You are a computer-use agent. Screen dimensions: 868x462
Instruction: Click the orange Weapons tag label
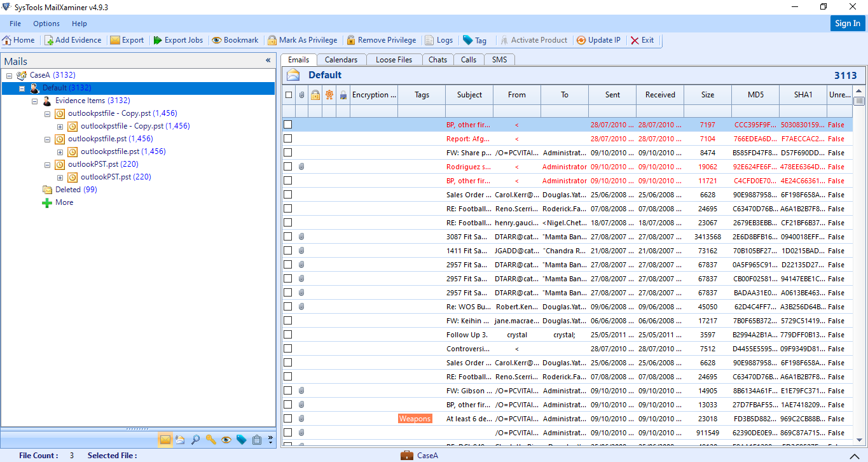pos(415,419)
